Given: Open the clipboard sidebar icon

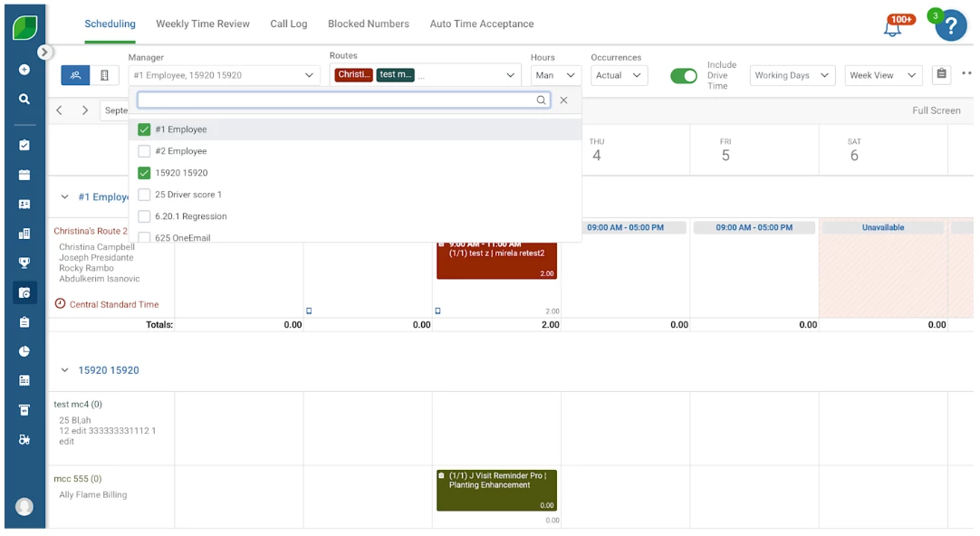Looking at the screenshot, I should [x=24, y=321].
